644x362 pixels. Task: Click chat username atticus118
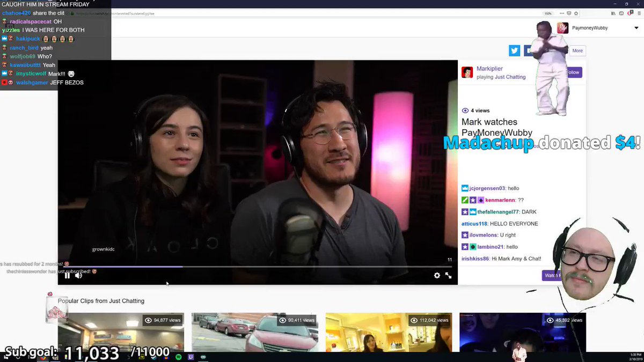474,224
